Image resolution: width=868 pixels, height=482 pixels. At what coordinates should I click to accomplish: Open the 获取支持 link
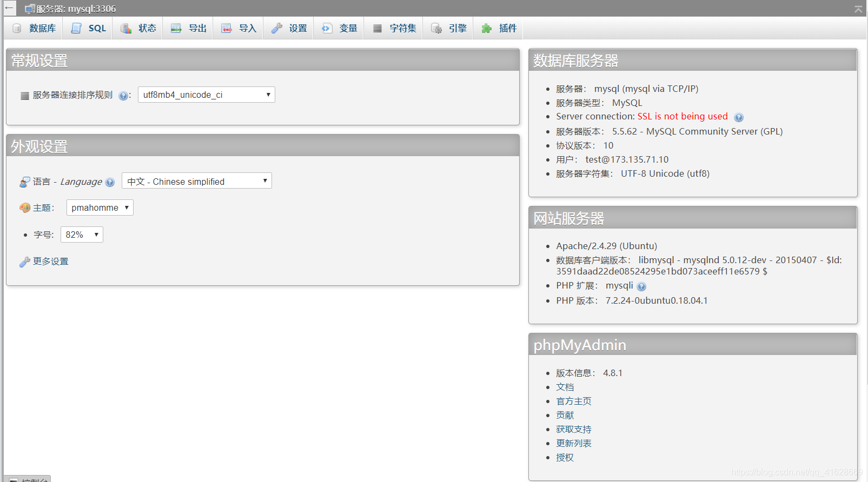coord(573,429)
